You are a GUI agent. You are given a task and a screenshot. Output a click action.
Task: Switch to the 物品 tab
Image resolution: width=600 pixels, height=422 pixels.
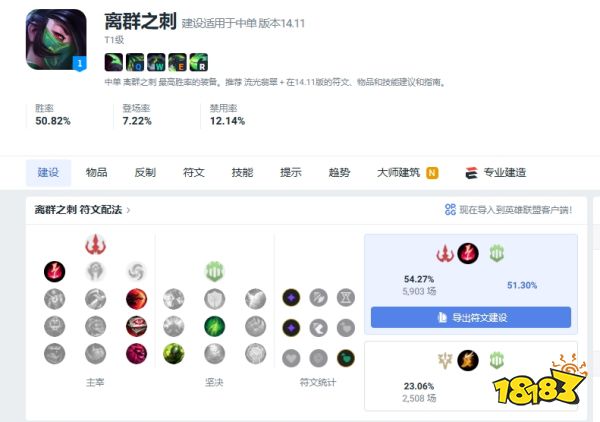[x=96, y=173]
